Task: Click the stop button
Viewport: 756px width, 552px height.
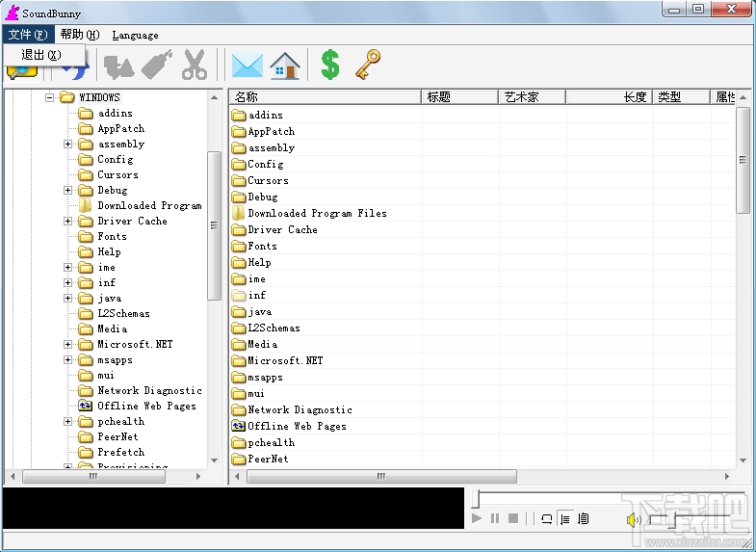Action: 513,518
